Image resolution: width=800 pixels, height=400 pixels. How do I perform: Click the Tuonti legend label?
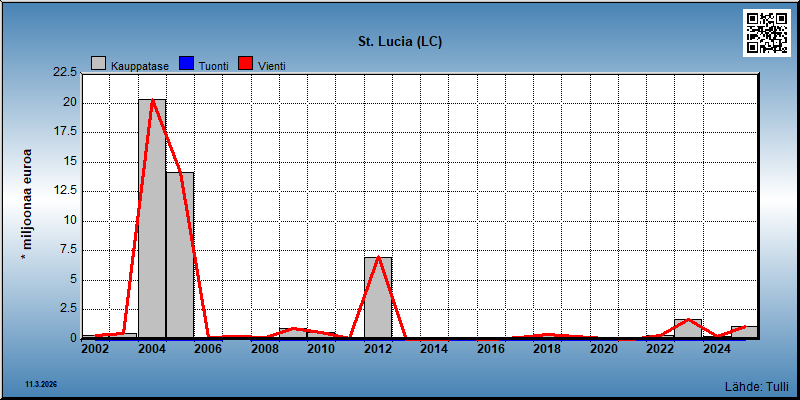(x=214, y=66)
